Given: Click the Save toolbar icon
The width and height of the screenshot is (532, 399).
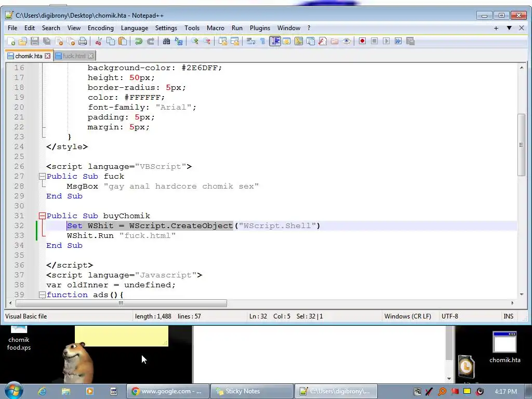Looking at the screenshot, I should (x=35, y=42).
